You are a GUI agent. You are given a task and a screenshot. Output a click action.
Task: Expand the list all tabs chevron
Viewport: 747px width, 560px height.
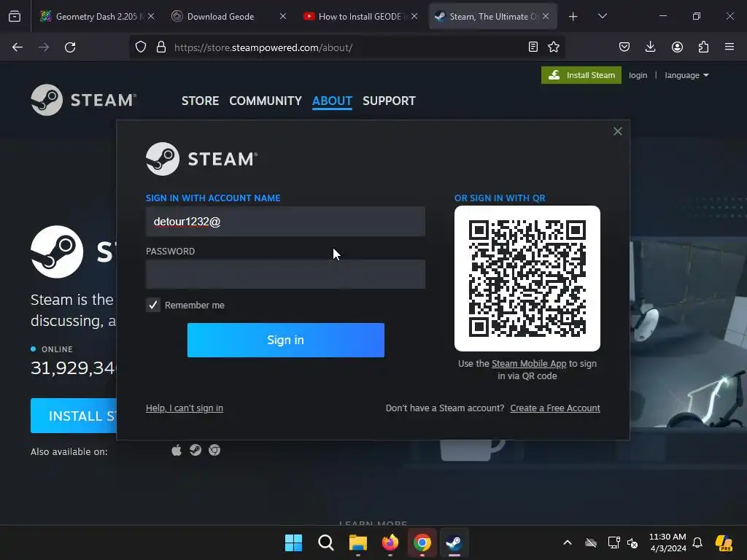(602, 16)
